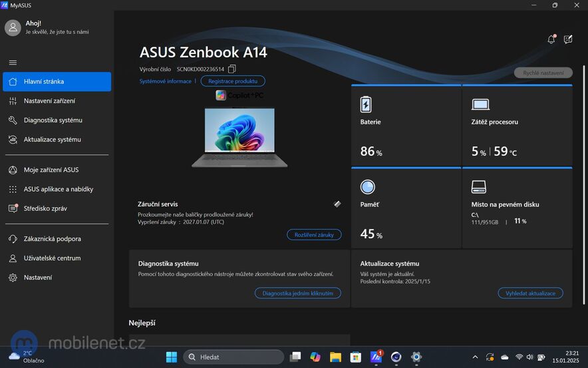This screenshot has height=368, width=588.
Task: Open the Paměť 45 % tile
Action: [x=406, y=208]
